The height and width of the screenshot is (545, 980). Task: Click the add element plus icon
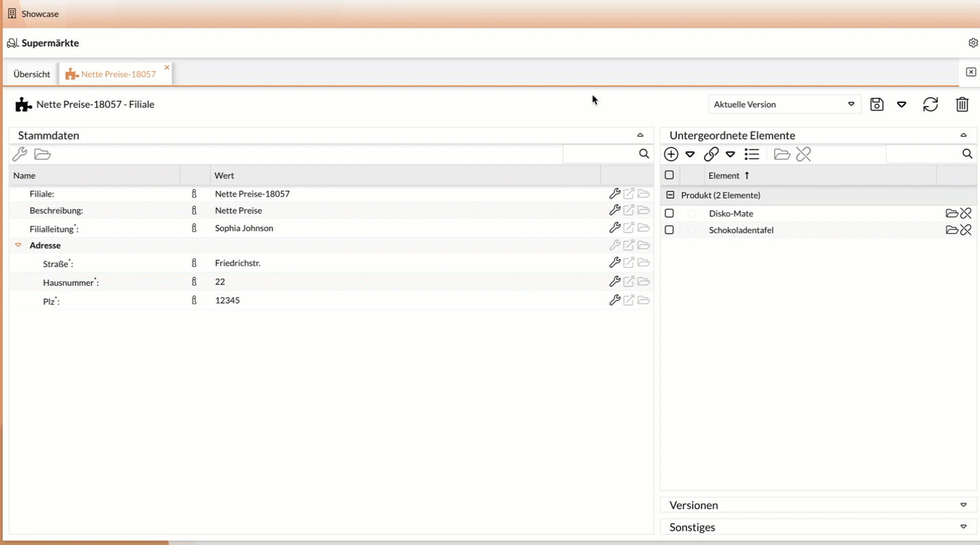671,155
